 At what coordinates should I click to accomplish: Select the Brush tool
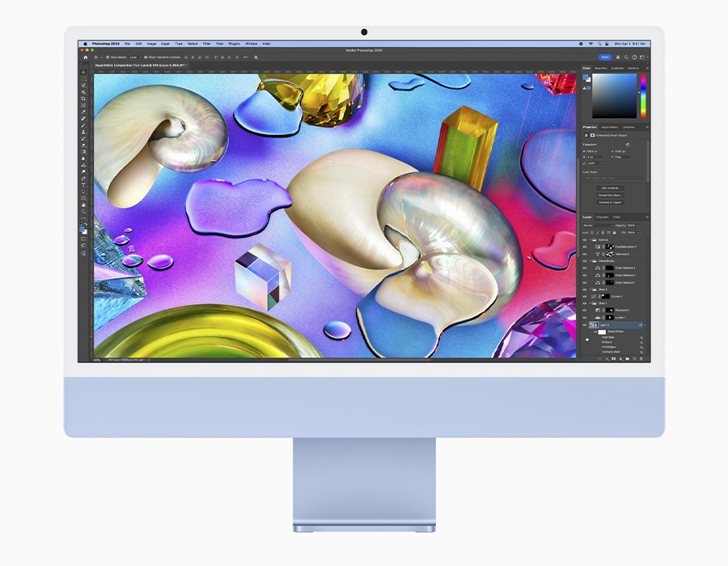[x=83, y=125]
